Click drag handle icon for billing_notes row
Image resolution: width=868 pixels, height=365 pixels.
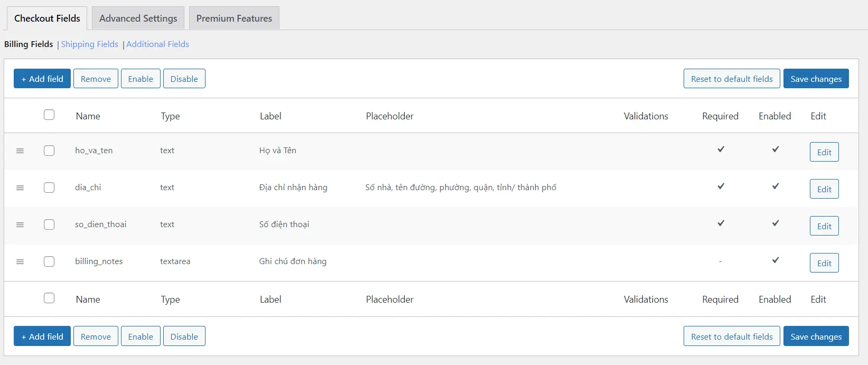[20, 262]
